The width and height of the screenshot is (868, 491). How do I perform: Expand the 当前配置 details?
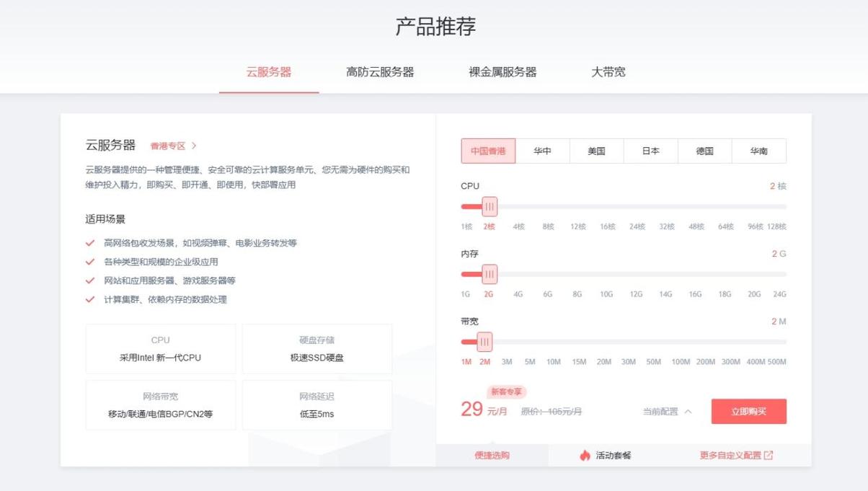point(668,412)
